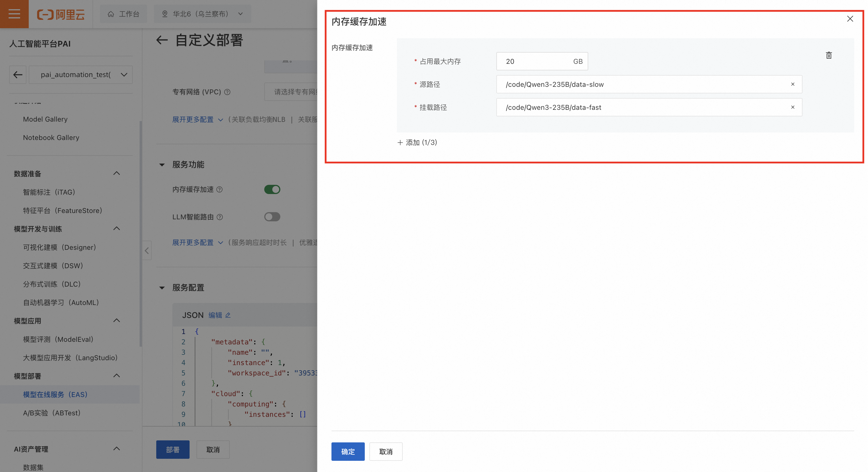The height and width of the screenshot is (472, 868).
Task: Open the hamburger navigation menu
Action: pos(14,14)
